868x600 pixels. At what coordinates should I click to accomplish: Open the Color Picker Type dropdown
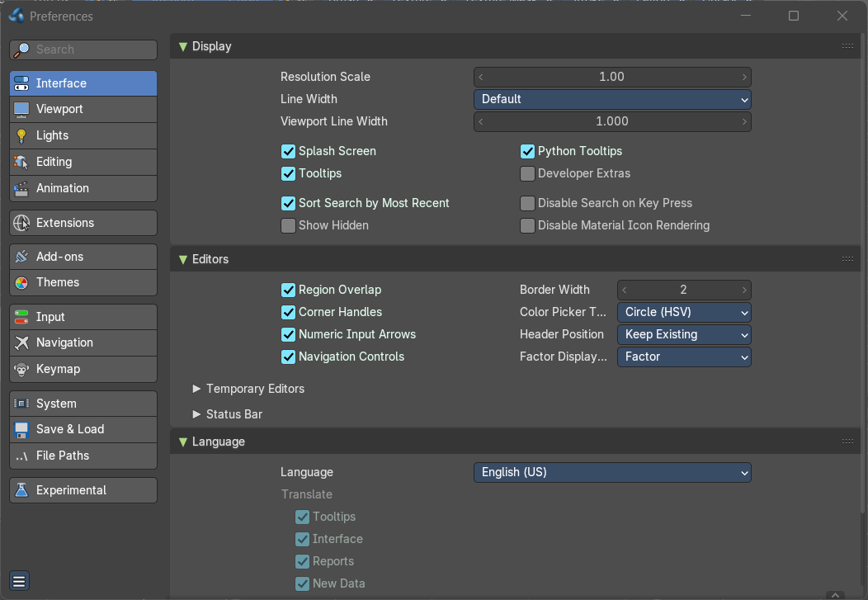[684, 312]
